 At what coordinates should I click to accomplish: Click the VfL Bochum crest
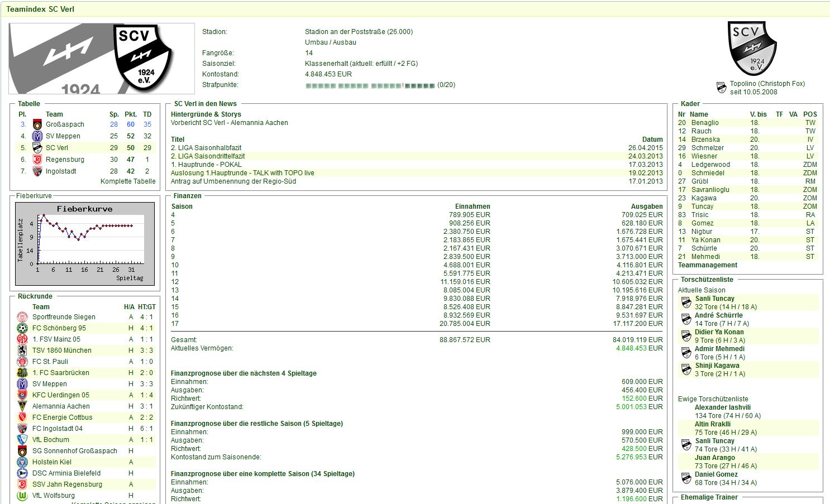tap(22, 440)
